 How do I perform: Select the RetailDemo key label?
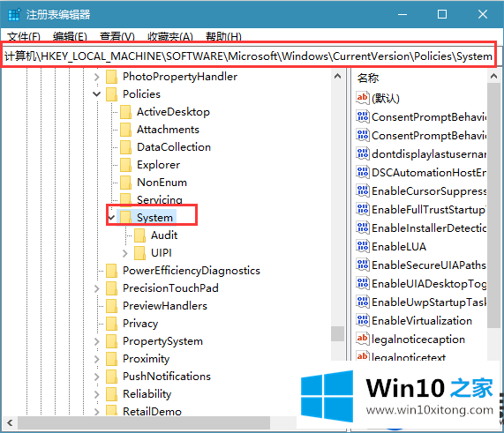[x=152, y=412]
